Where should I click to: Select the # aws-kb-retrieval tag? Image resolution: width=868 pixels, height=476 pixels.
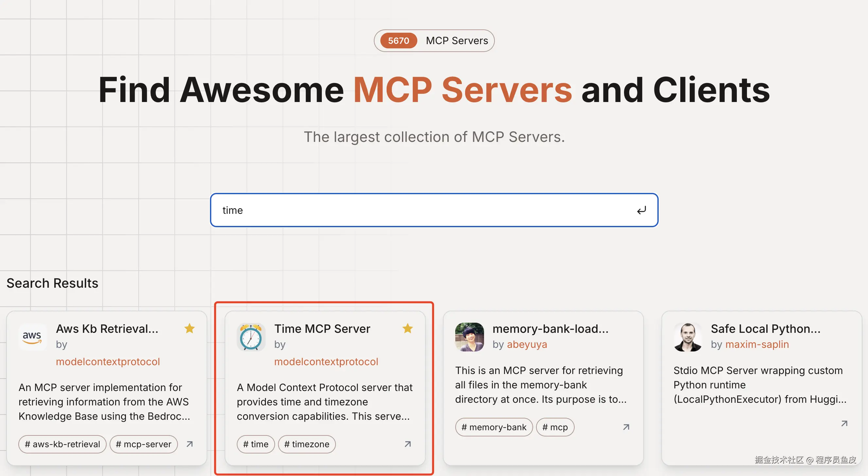[x=62, y=444]
